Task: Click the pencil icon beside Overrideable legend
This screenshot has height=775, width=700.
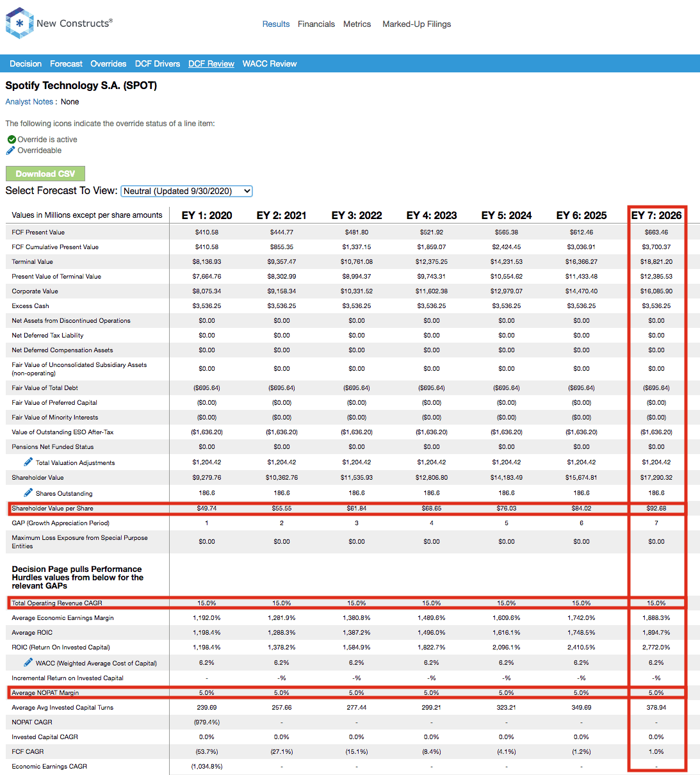Action: coord(10,151)
